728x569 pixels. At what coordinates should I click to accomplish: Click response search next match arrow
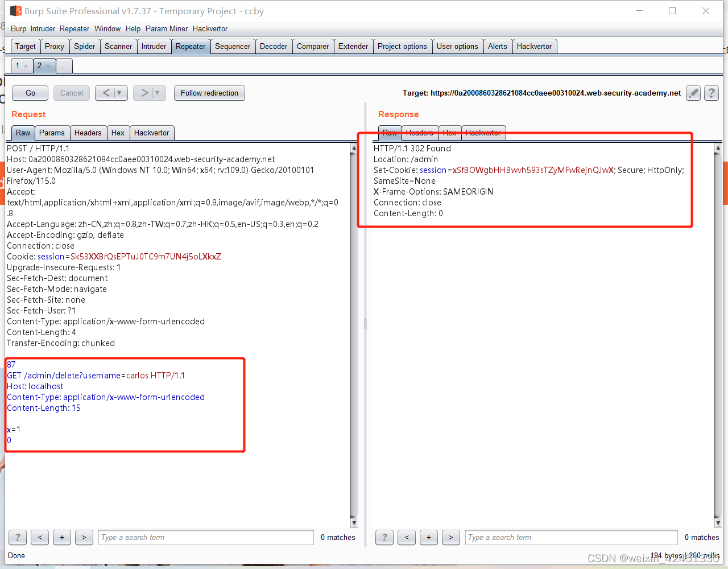tap(451, 537)
